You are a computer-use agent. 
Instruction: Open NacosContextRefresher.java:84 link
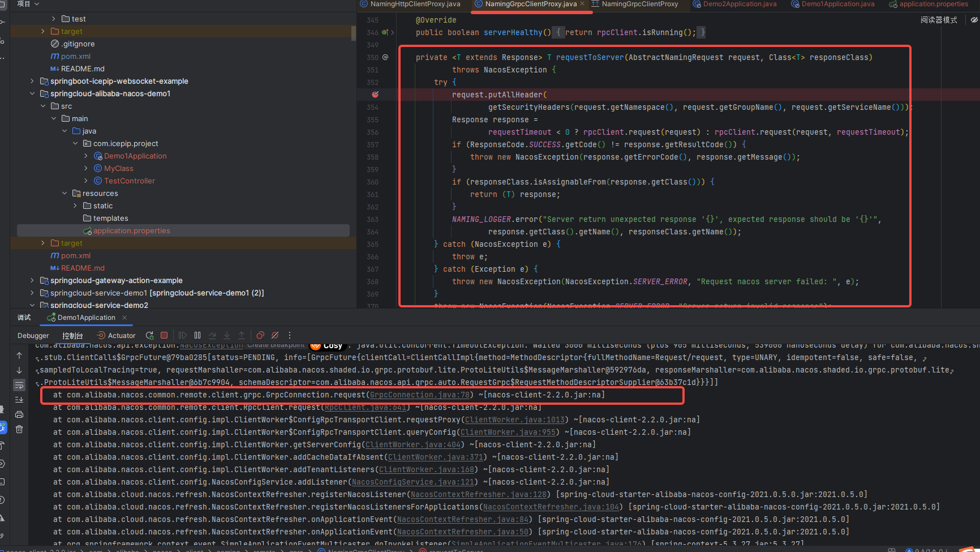click(x=462, y=519)
